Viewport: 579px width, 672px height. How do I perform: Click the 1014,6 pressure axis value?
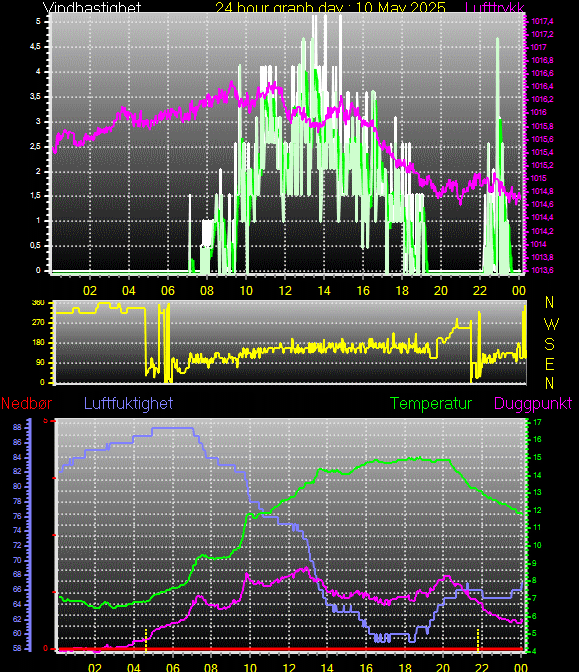542,204
